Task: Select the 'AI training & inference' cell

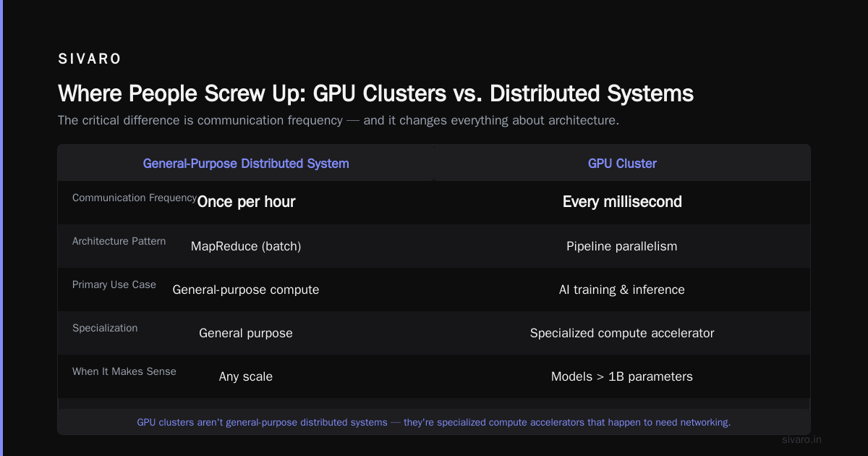Action: point(622,290)
